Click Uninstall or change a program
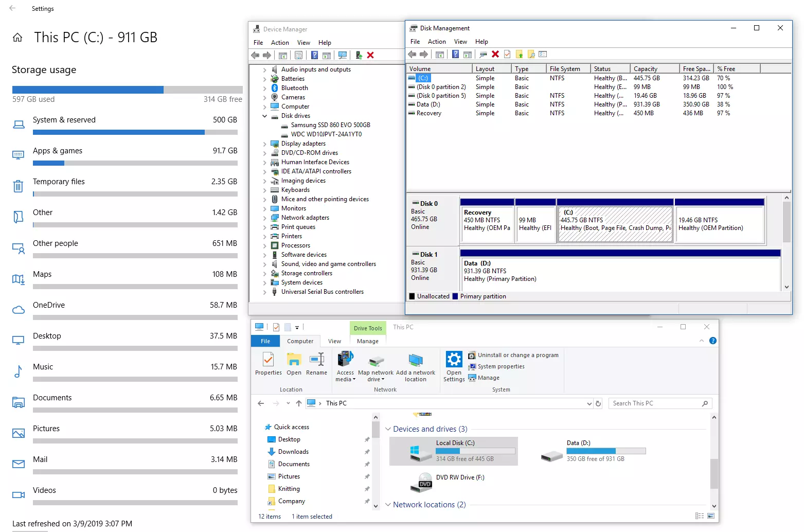Screen dimensions: 804x532 coord(513,355)
